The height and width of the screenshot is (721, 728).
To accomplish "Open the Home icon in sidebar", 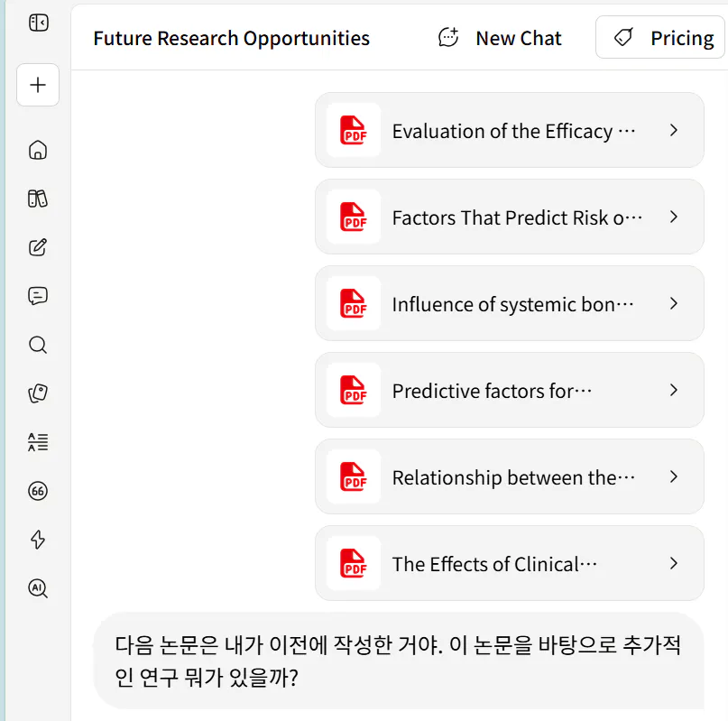I will 38,150.
